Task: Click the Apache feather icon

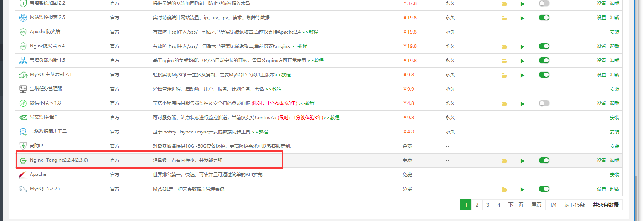Action: click(x=23, y=174)
